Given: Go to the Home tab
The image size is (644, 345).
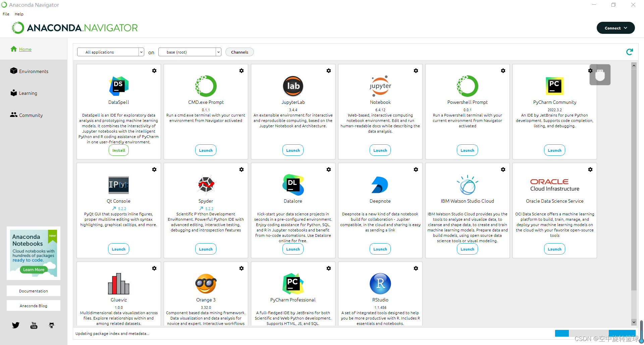Looking at the screenshot, I should 34,49.
